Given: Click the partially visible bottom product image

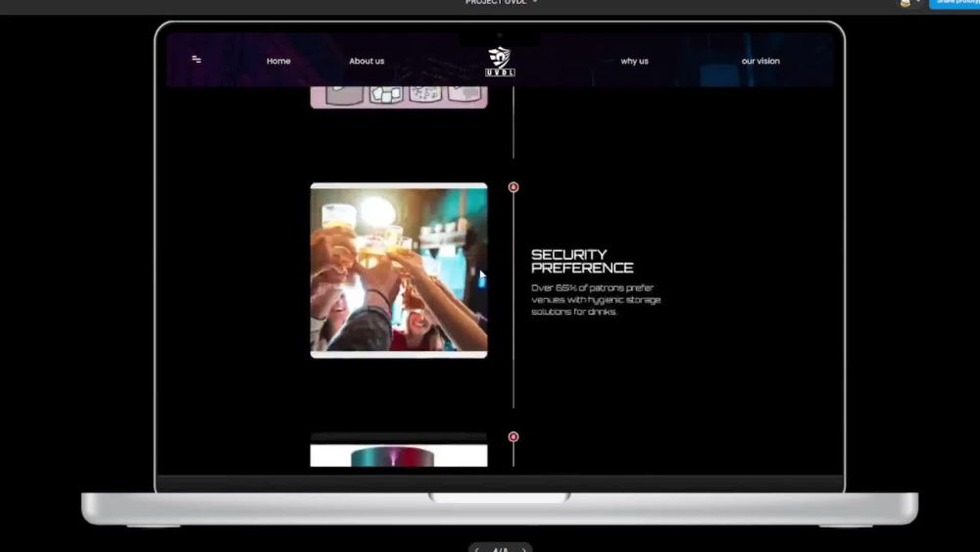Looking at the screenshot, I should [x=399, y=450].
